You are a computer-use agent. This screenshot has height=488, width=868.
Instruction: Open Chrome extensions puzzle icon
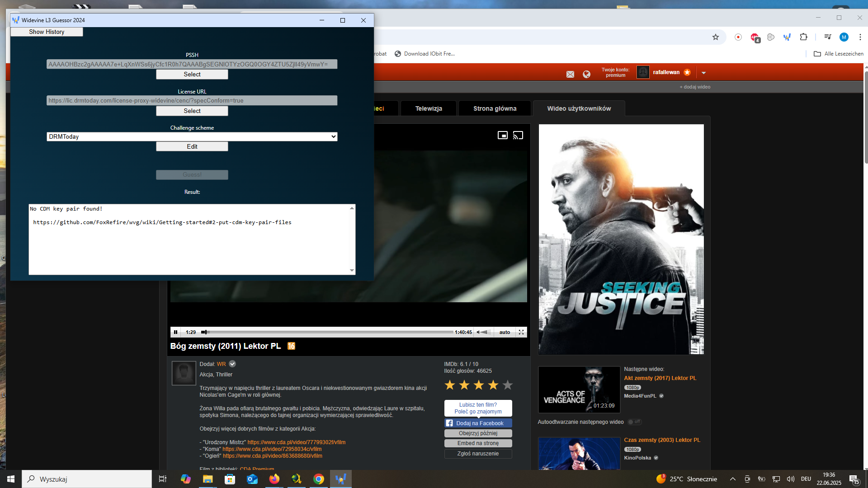coord(803,37)
